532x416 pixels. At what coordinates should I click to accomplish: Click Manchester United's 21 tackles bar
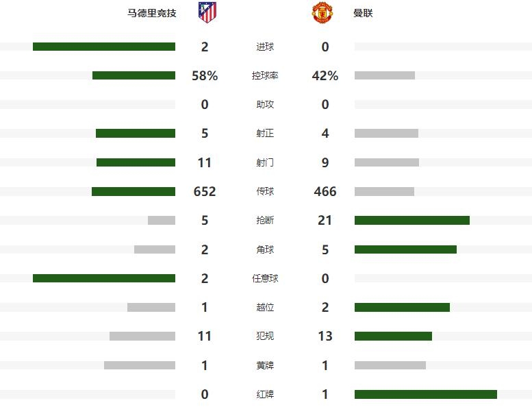[412, 221]
